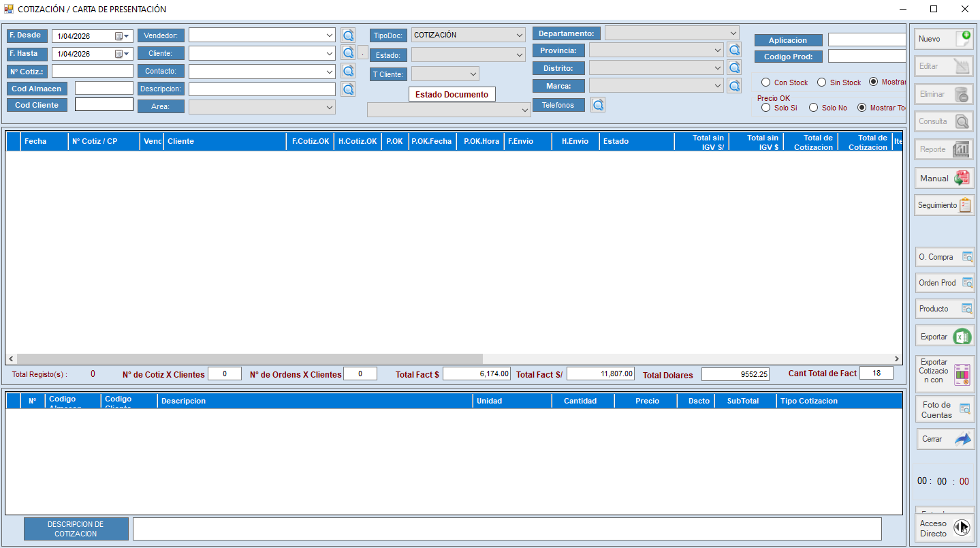Click the Seguimiento clipboard button
The image size is (980, 548).
pos(944,205)
